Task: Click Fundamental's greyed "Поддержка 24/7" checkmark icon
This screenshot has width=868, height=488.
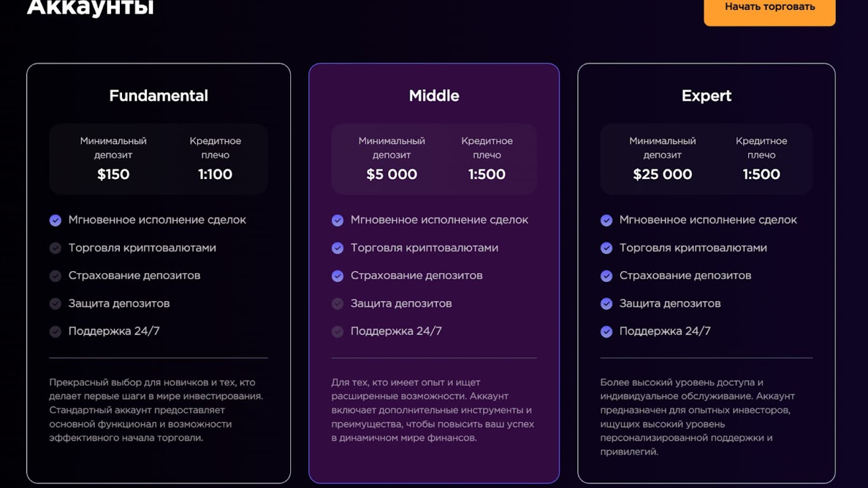Action: coord(55,332)
